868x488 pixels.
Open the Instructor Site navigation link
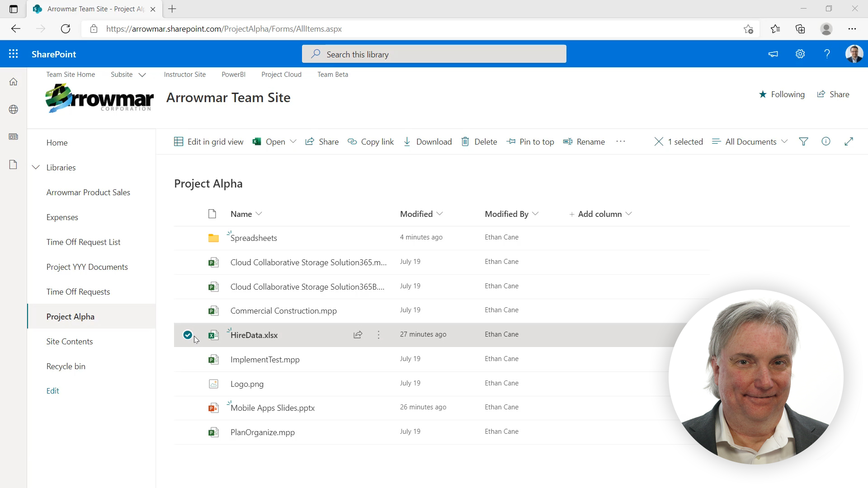click(184, 75)
